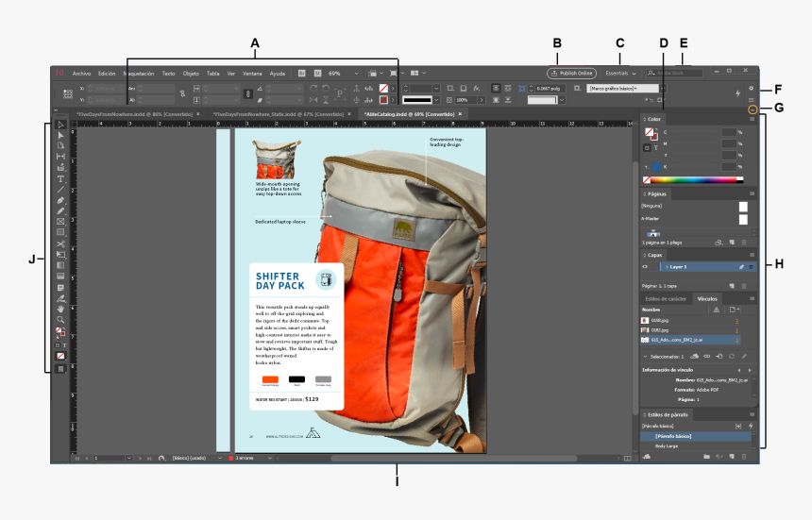
Task: Select the Pen tool
Action: (60, 200)
